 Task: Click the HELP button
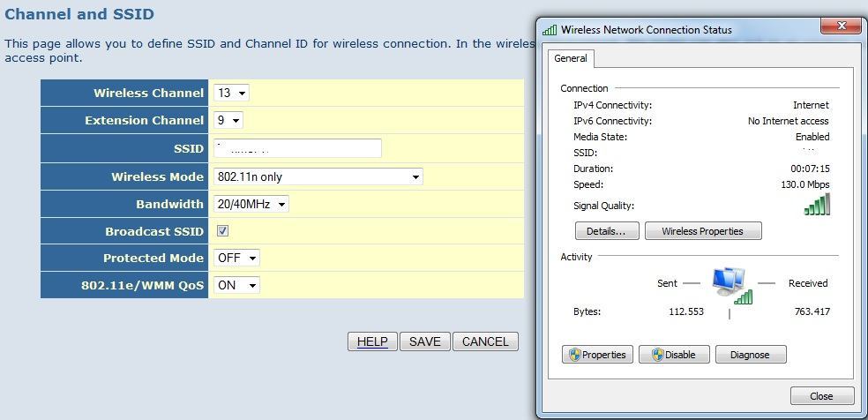pos(372,341)
